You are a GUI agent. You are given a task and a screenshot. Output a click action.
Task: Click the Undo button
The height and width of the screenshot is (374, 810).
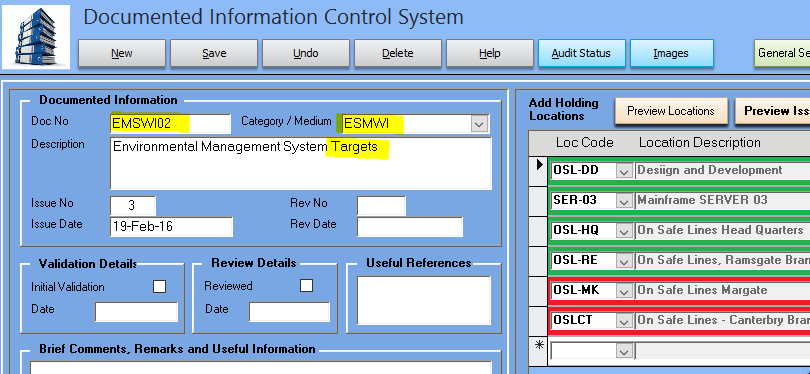306,53
